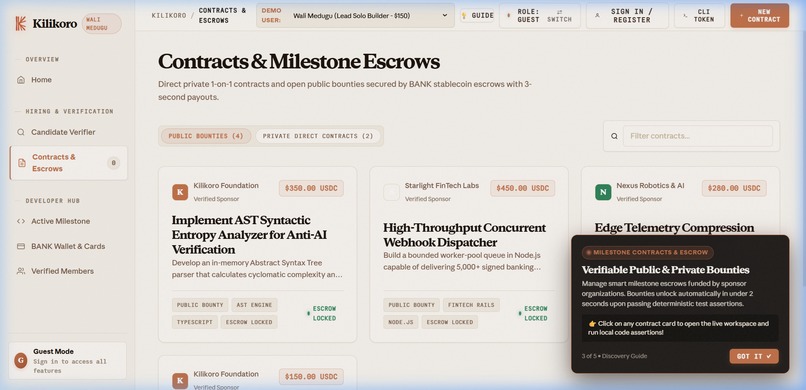Open Verified Members in the sidebar
Image resolution: width=806 pixels, height=390 pixels.
coord(69,271)
